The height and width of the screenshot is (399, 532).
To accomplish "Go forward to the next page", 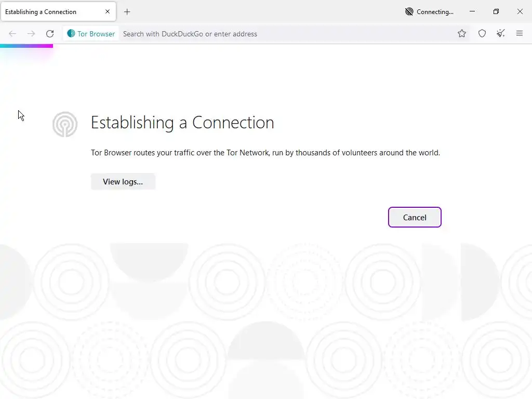I will [x=31, y=34].
